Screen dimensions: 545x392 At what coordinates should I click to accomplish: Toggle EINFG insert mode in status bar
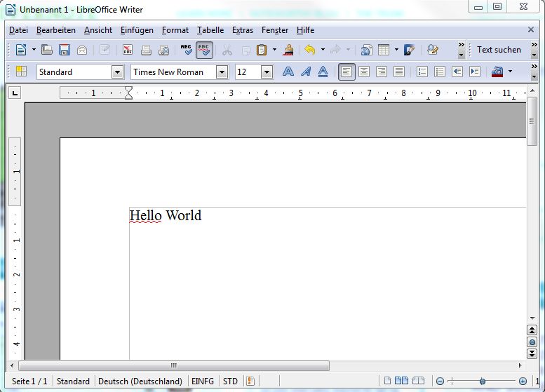pyautogui.click(x=203, y=381)
